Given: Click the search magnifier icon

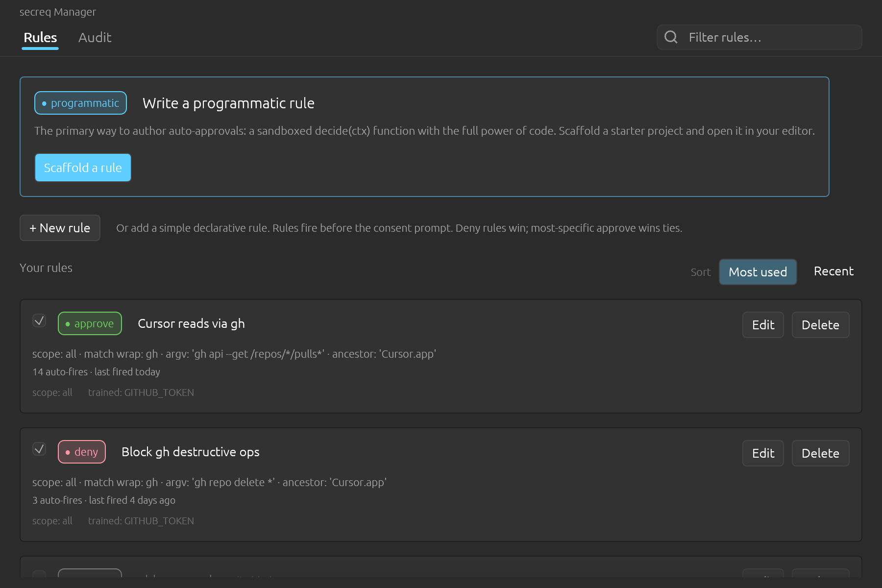Looking at the screenshot, I should 671,37.
